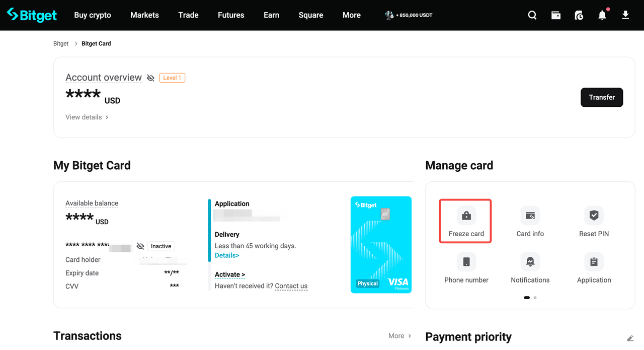Switch to the second Manage card page
The width and height of the screenshot is (644, 350).
[x=535, y=298]
